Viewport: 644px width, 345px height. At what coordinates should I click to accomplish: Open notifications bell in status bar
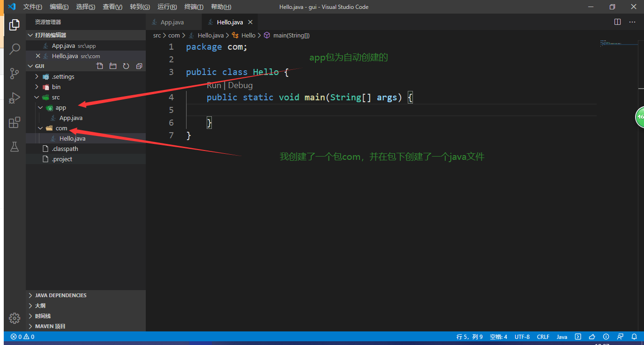point(634,337)
